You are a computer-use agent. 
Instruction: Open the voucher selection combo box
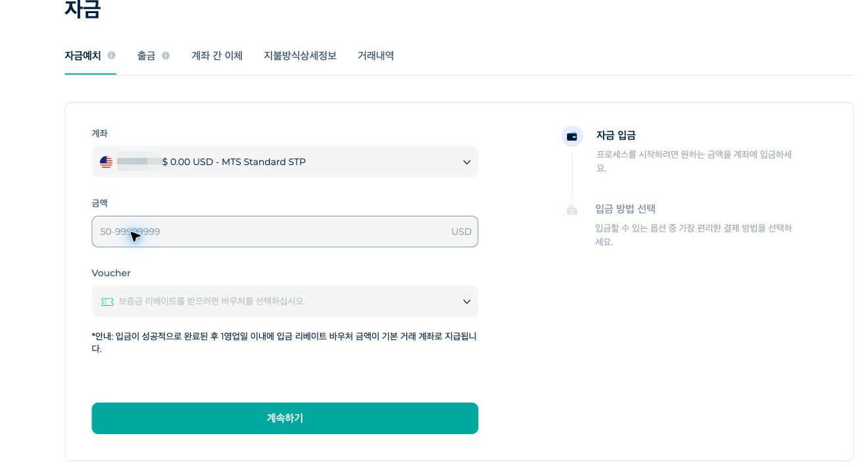coord(285,301)
